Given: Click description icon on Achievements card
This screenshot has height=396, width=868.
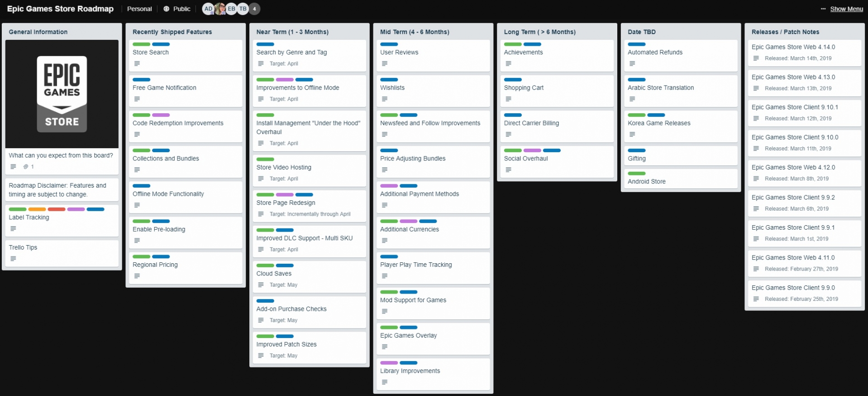Looking at the screenshot, I should click(509, 63).
